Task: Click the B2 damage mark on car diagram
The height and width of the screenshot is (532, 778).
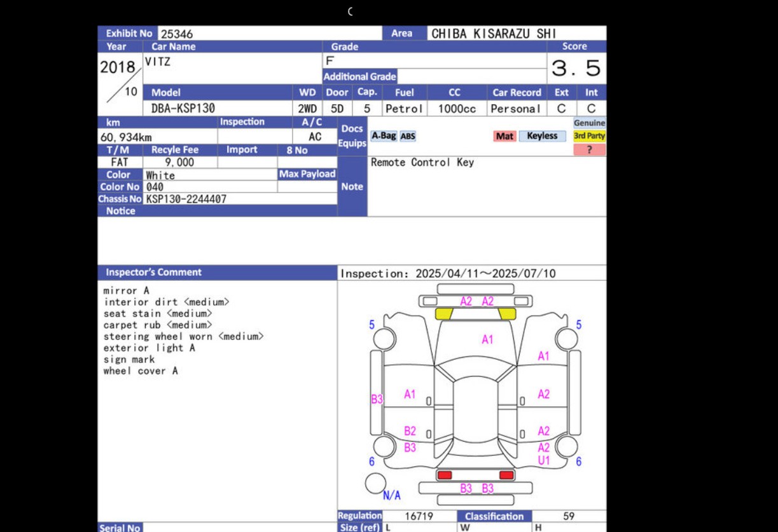Action: (x=410, y=432)
